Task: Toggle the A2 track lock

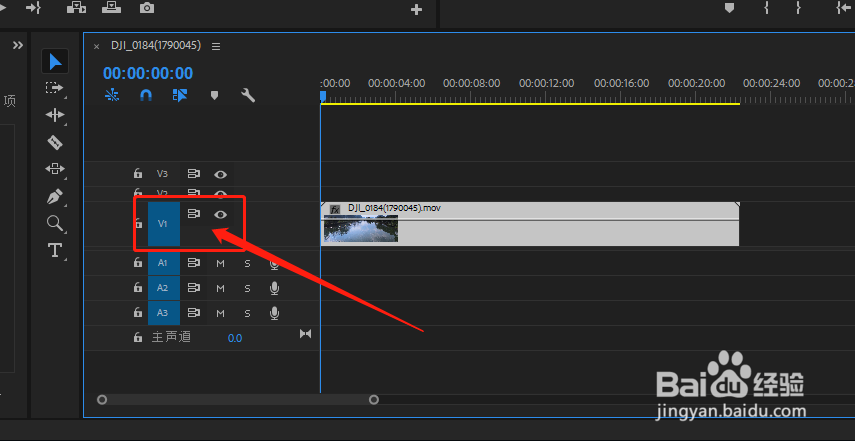Action: [138, 287]
